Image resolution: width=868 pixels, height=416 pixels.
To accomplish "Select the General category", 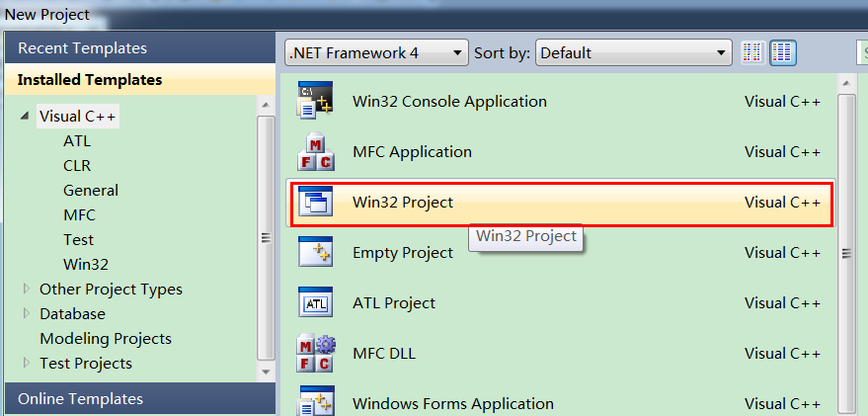I will point(91,190).
